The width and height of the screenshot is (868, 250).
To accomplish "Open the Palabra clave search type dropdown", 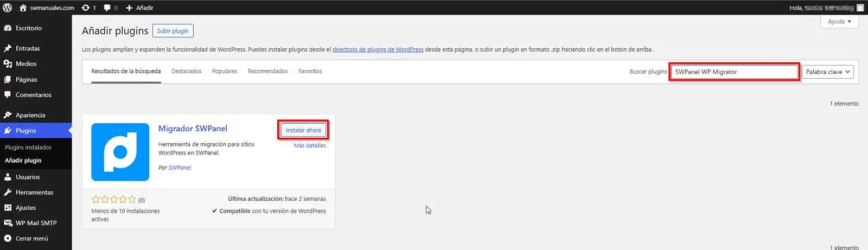I will [828, 72].
